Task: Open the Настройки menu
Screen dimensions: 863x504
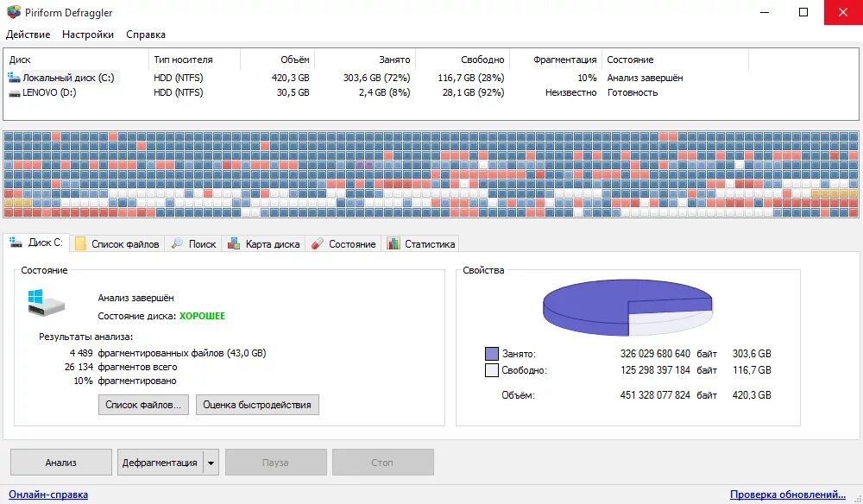Action: point(88,35)
